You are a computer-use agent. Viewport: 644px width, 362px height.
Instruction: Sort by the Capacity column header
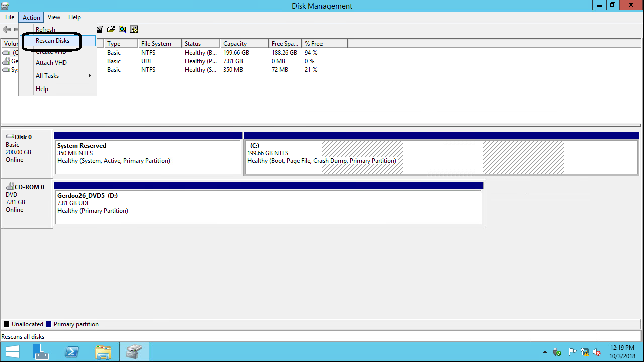244,44
